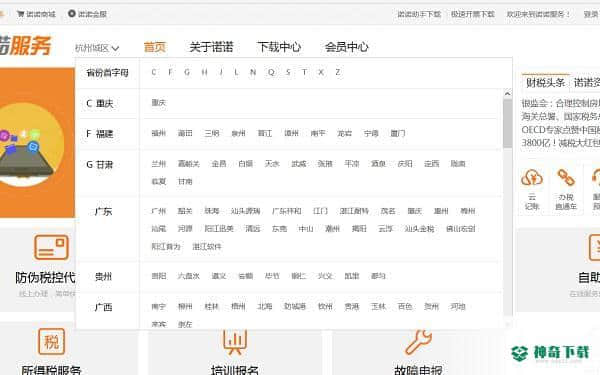Image resolution: width=600 pixels, height=375 pixels.
Task: Click the 税 income tax service icon
Action: click(x=51, y=341)
